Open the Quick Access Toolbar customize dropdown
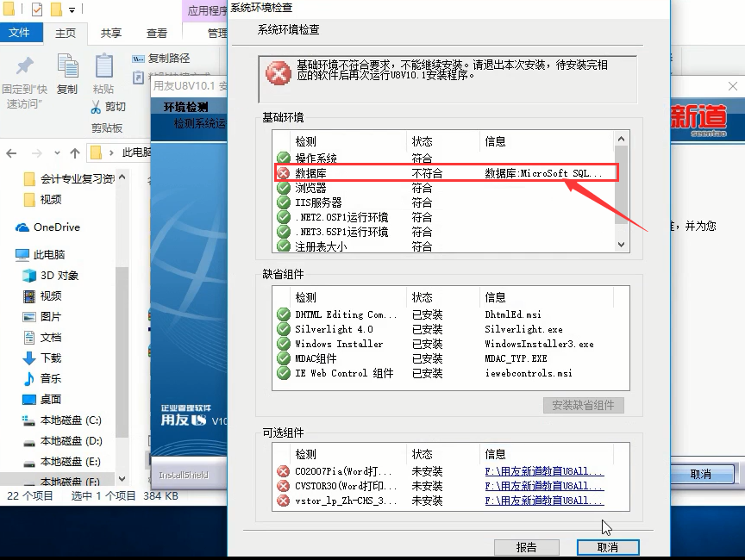The image size is (745, 560). (x=72, y=9)
